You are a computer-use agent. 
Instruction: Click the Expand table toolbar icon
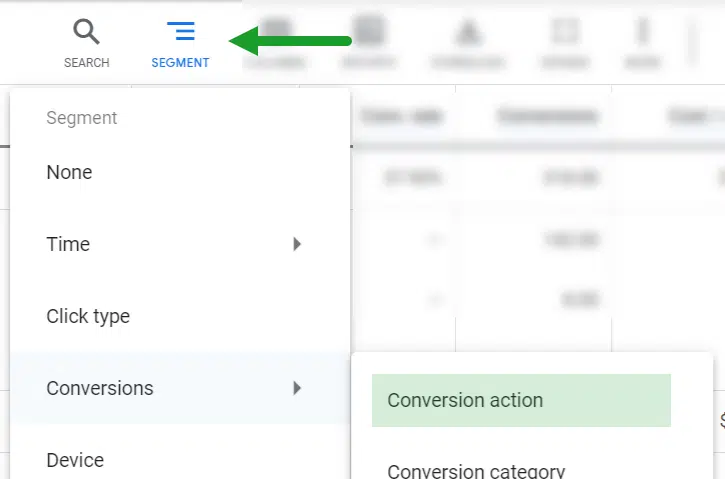coord(566,34)
